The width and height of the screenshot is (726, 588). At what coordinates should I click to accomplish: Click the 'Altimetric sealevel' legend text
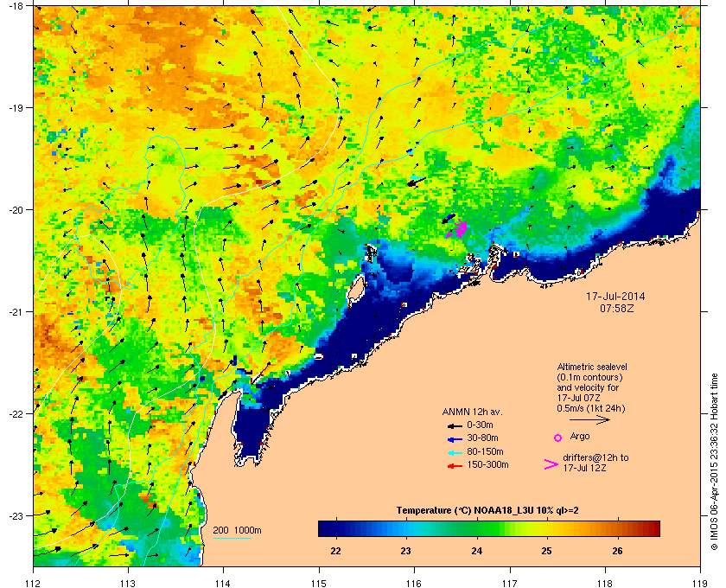coord(592,367)
